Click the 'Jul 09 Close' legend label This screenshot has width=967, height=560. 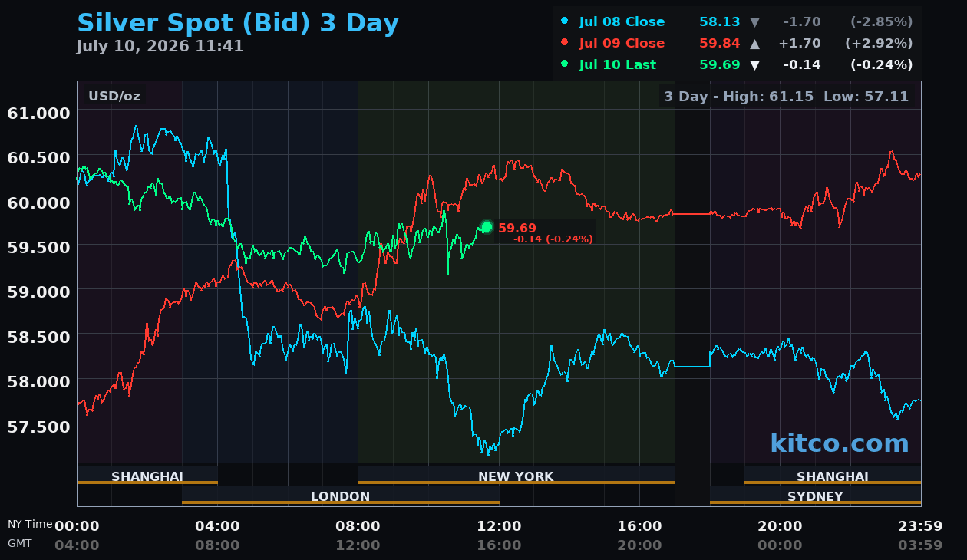622,44
